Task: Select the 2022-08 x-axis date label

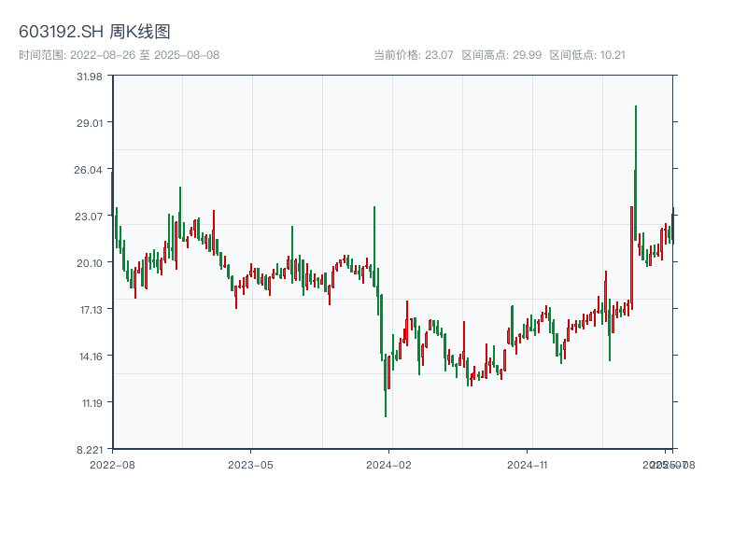Action: [112, 464]
